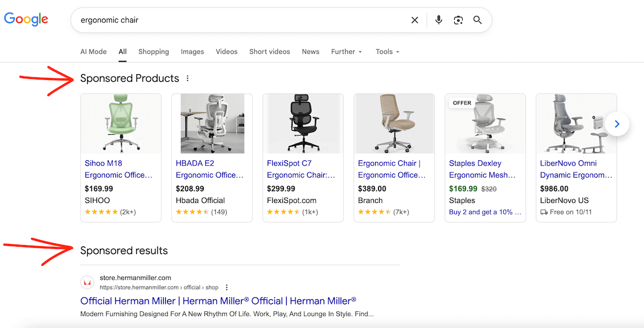Open Branch Ergonomic Chair title link

(392, 169)
